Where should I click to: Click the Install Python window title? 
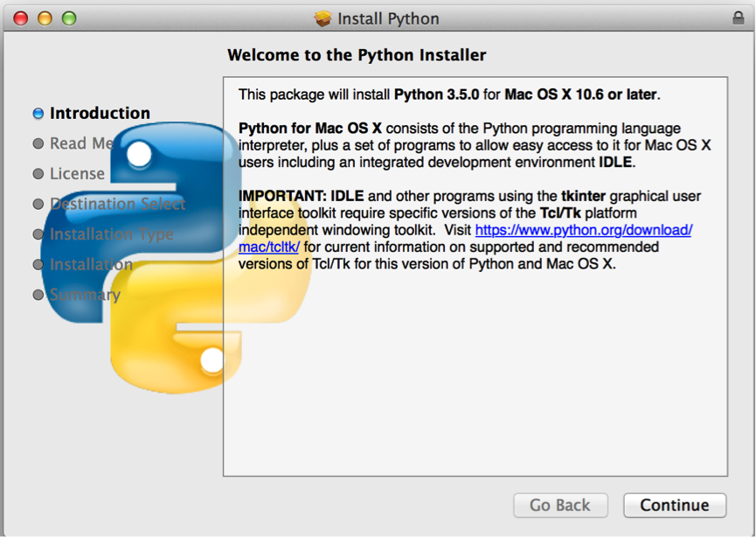(x=388, y=19)
